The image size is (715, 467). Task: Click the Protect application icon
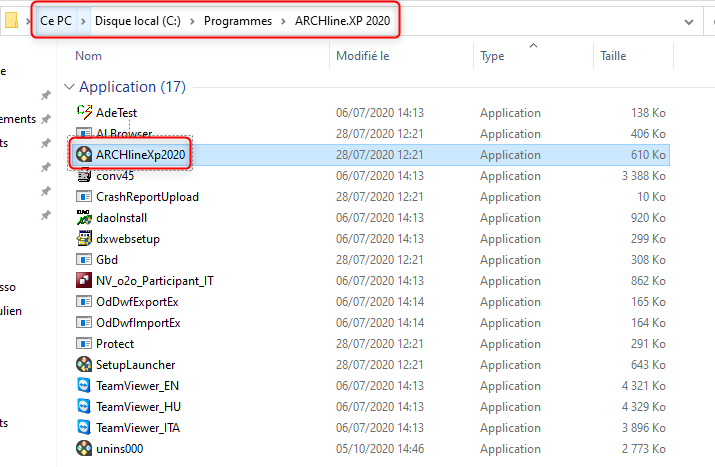click(84, 343)
